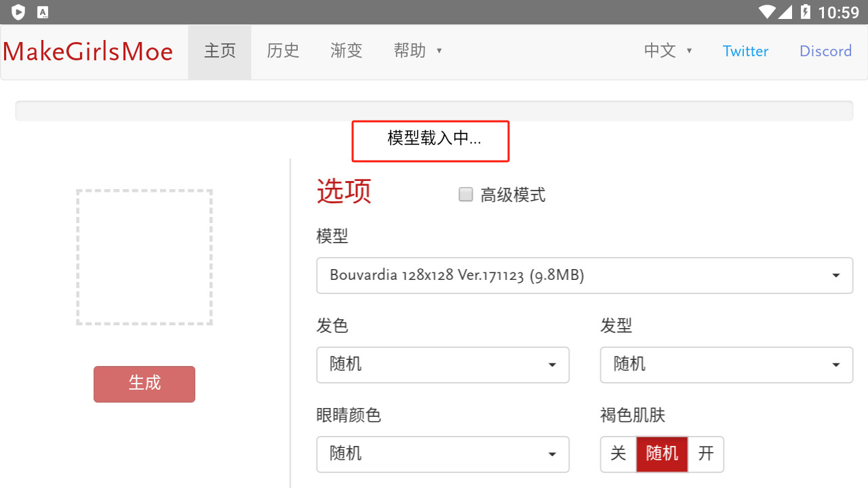Open the Twitter link
The height and width of the screenshot is (488, 868).
745,52
